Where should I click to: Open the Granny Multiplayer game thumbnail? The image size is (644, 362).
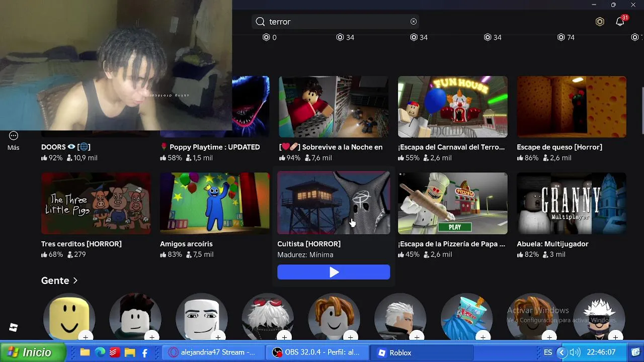click(x=572, y=203)
